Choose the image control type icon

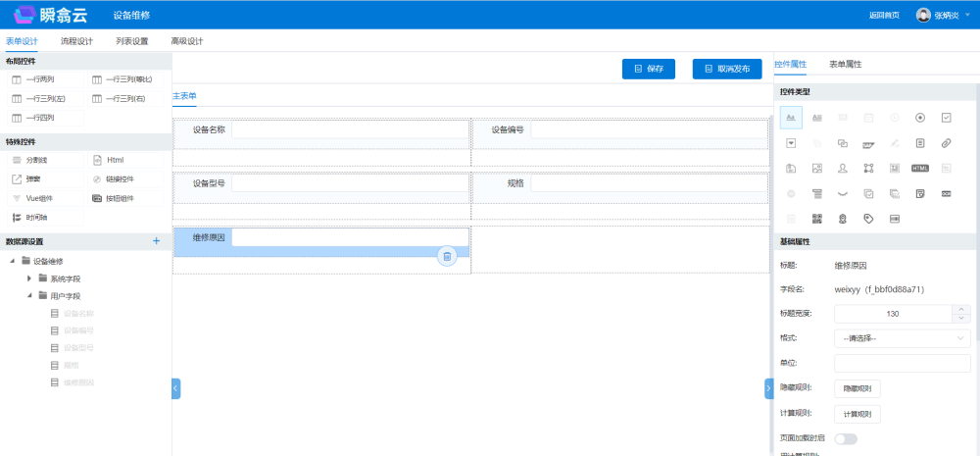(x=816, y=168)
